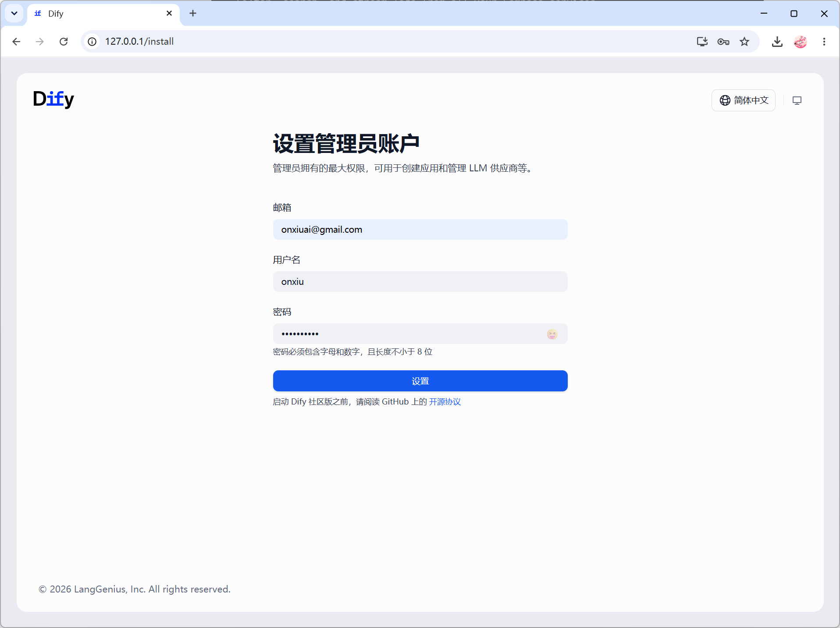Click the 密码 field label
The height and width of the screenshot is (628, 840).
coord(282,312)
